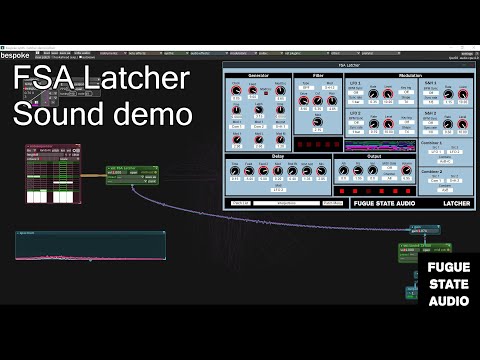Click the Output Volume knob
The width and height of the screenshot is (480, 360).
click(406, 170)
